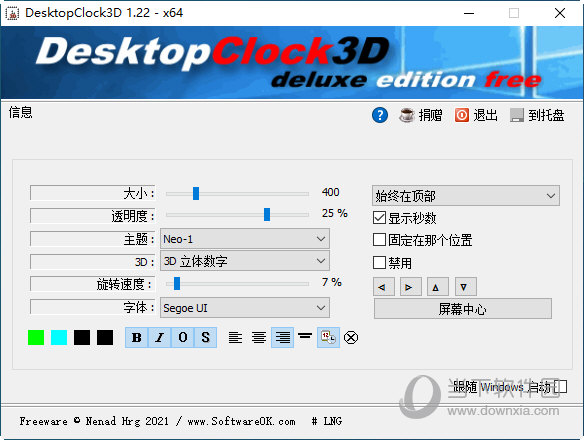Toggle Bold font style button
The height and width of the screenshot is (440, 584).
[137, 338]
